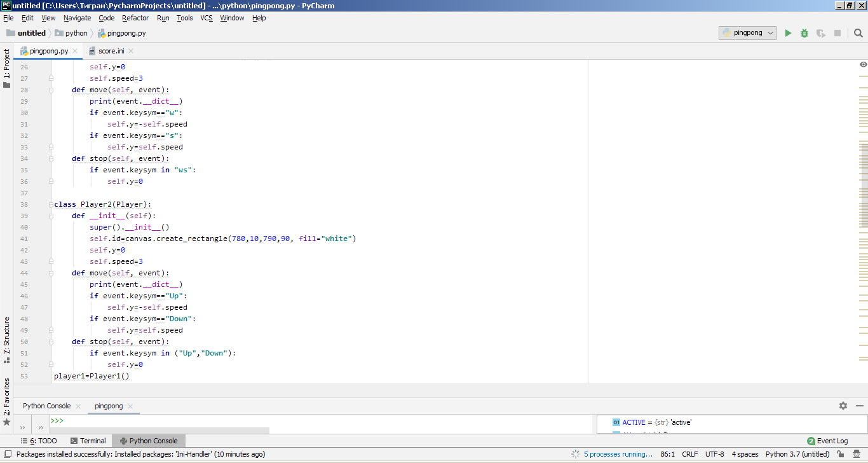Image resolution: width=868 pixels, height=463 pixels.
Task: Collapse __init__ fold at line 39
Action: pyautogui.click(x=51, y=216)
